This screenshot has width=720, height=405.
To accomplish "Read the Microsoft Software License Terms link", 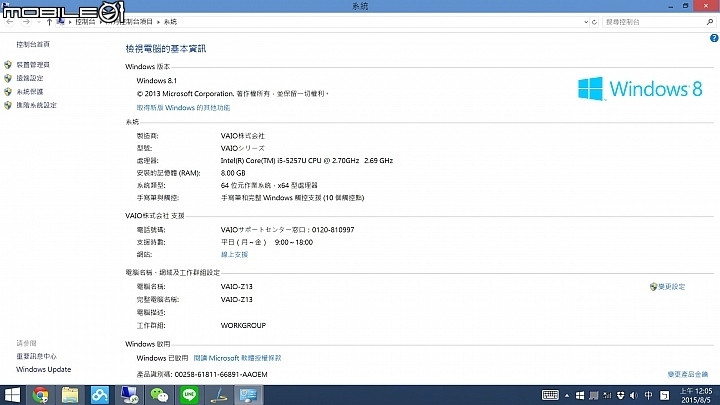I will click(x=237, y=358).
